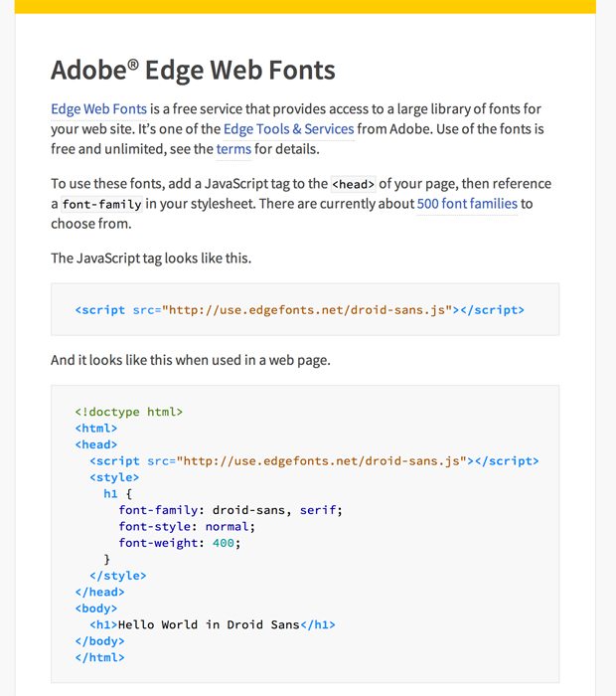Viewport: 616px width, 696px height.
Task: Click the opening <html> tag line
Action: pyautogui.click(x=96, y=429)
